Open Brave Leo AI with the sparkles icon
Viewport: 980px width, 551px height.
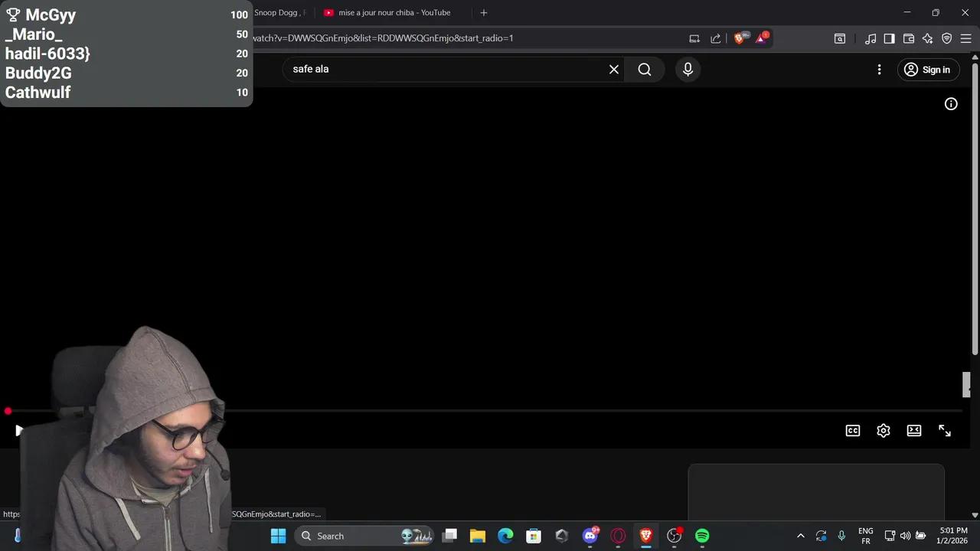click(928, 38)
